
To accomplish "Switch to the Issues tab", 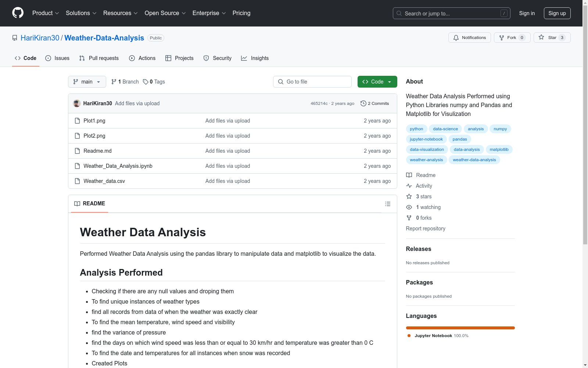I will [57, 58].
